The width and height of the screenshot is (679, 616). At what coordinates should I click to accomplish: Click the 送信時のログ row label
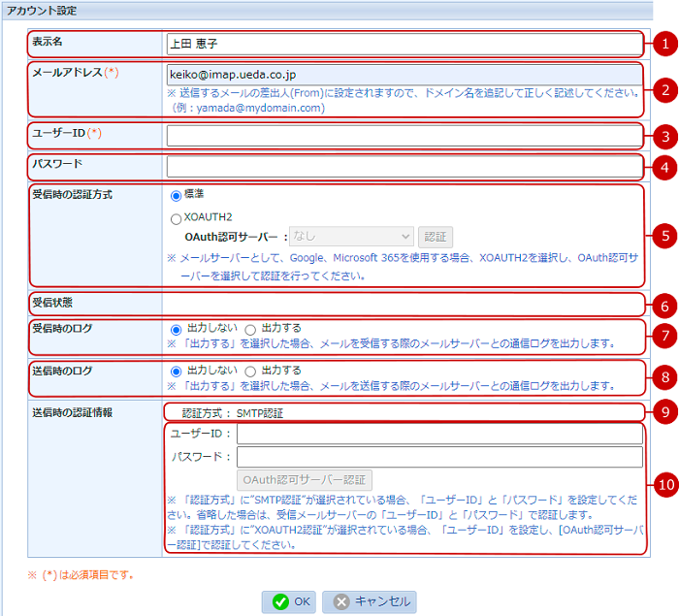point(62,371)
